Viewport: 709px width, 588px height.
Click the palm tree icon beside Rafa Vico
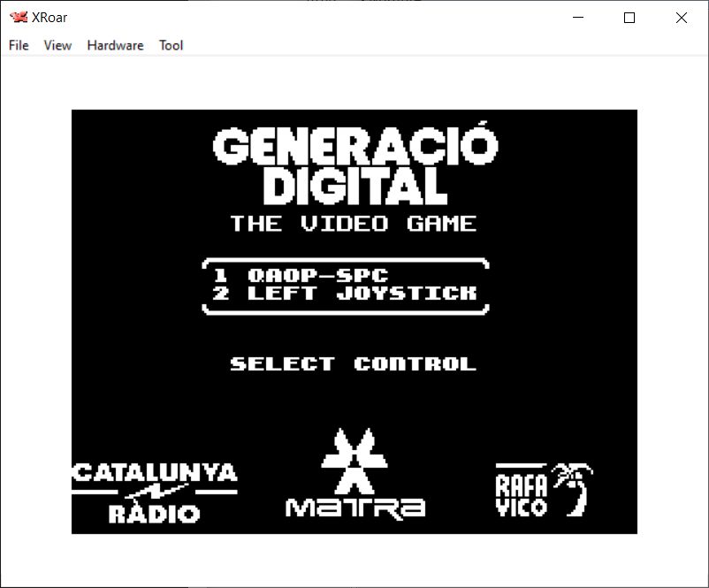pos(573,489)
